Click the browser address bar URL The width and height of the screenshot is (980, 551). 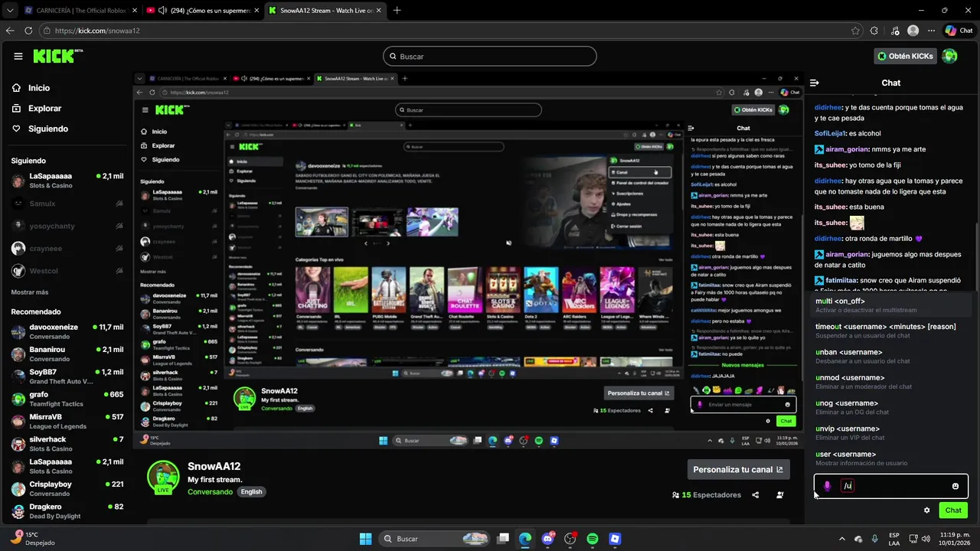click(97, 31)
